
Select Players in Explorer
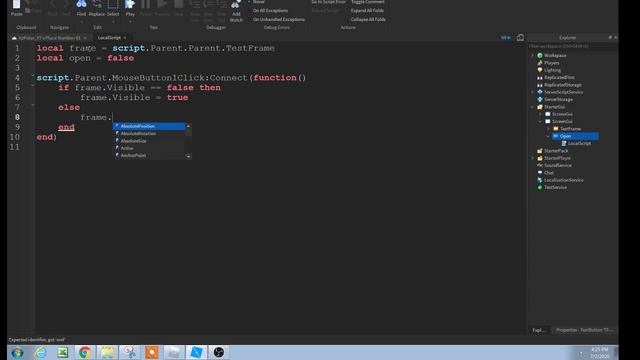click(551, 63)
